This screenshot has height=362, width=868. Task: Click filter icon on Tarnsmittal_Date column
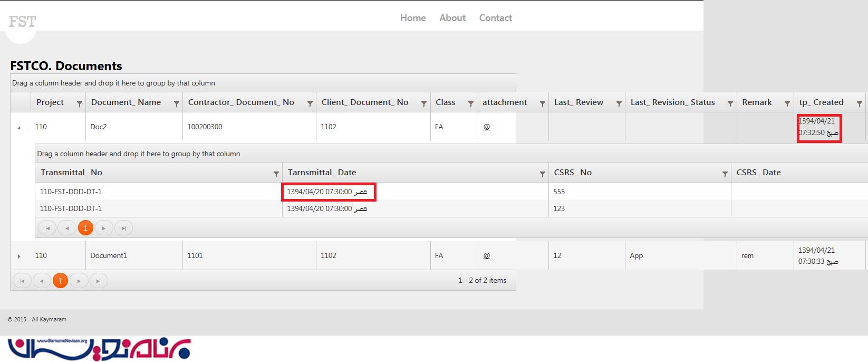coord(542,174)
